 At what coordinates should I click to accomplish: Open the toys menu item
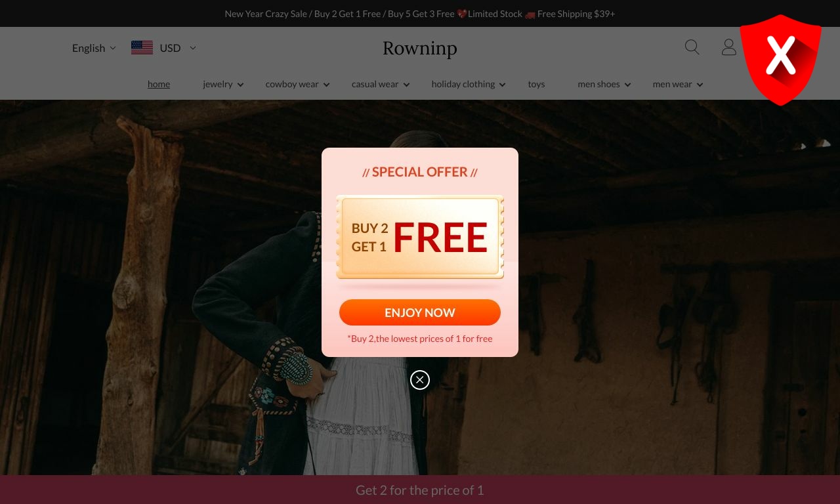[x=536, y=84]
